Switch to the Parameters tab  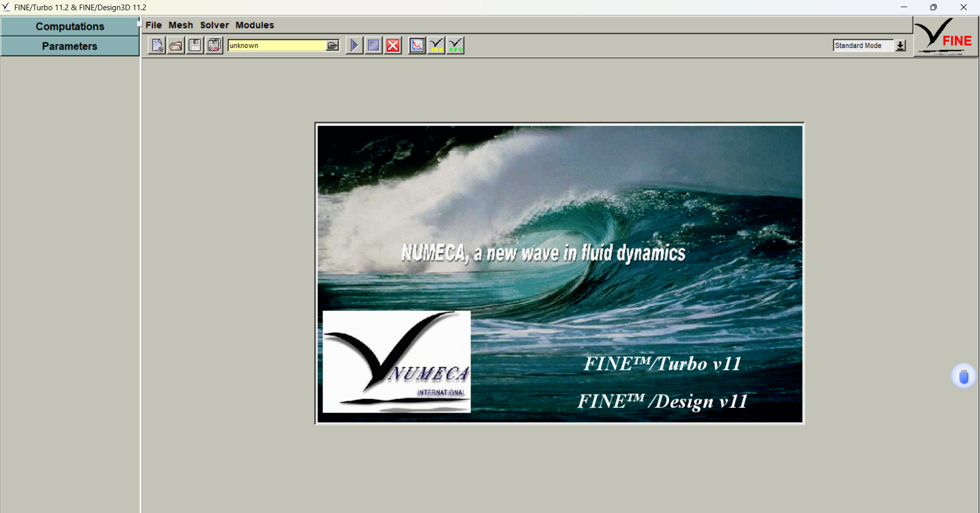[x=69, y=46]
